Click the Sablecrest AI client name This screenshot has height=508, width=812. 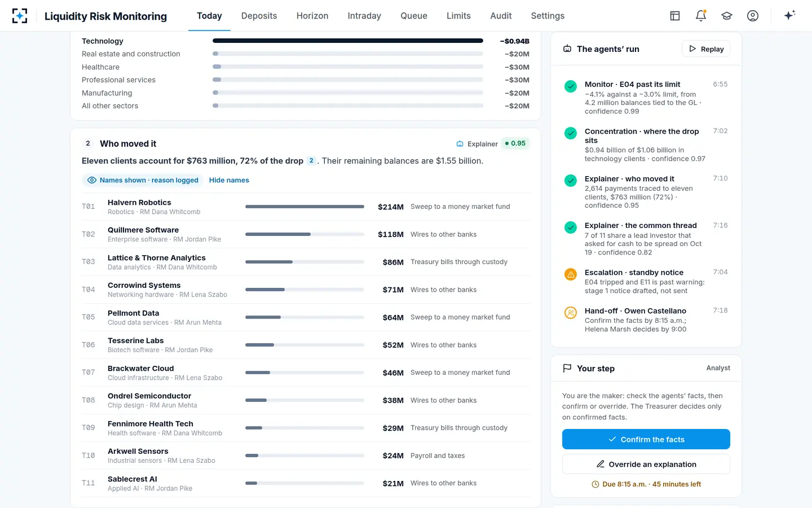click(133, 479)
